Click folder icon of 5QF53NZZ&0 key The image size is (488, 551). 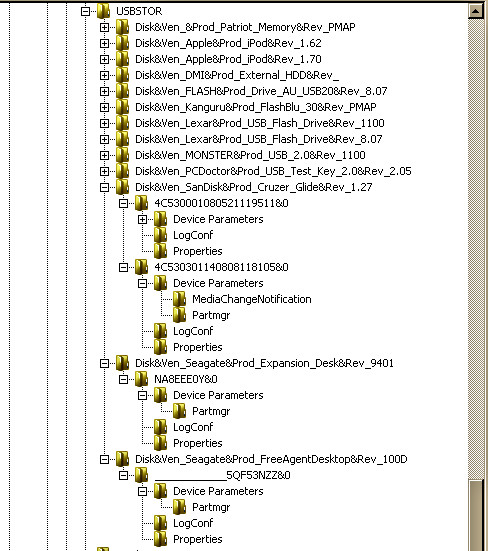(141, 475)
